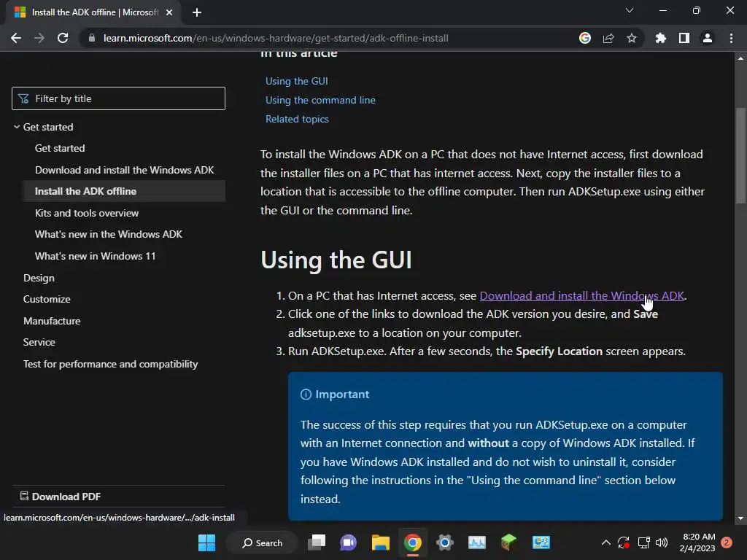The width and height of the screenshot is (747, 560).
Task: Toggle the Chrome side panel icon
Action: 684,38
